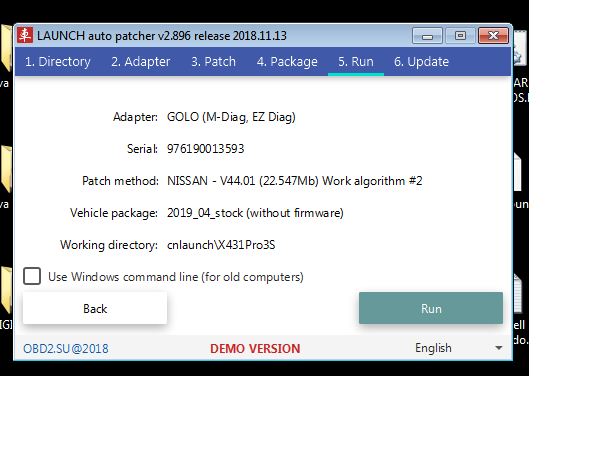Click the red DEMO VERSION label

[x=254, y=349]
